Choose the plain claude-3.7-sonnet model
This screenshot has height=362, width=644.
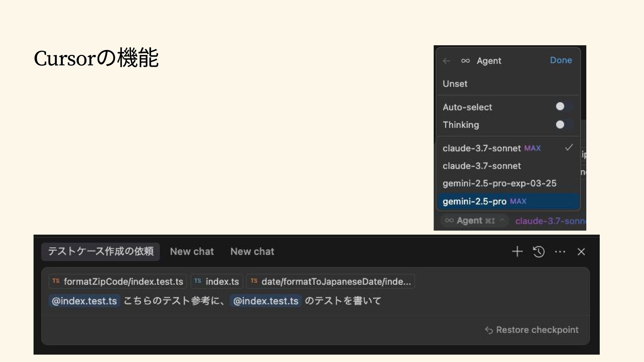coord(508,166)
